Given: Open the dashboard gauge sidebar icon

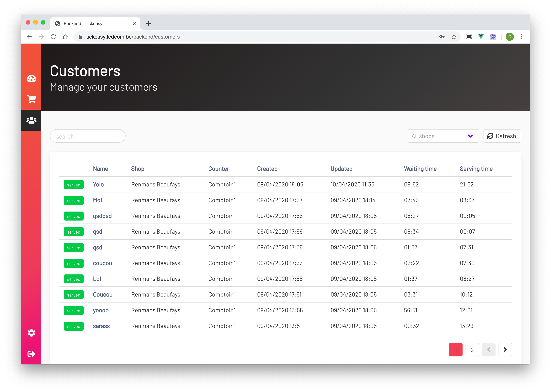Looking at the screenshot, I should coord(31,78).
